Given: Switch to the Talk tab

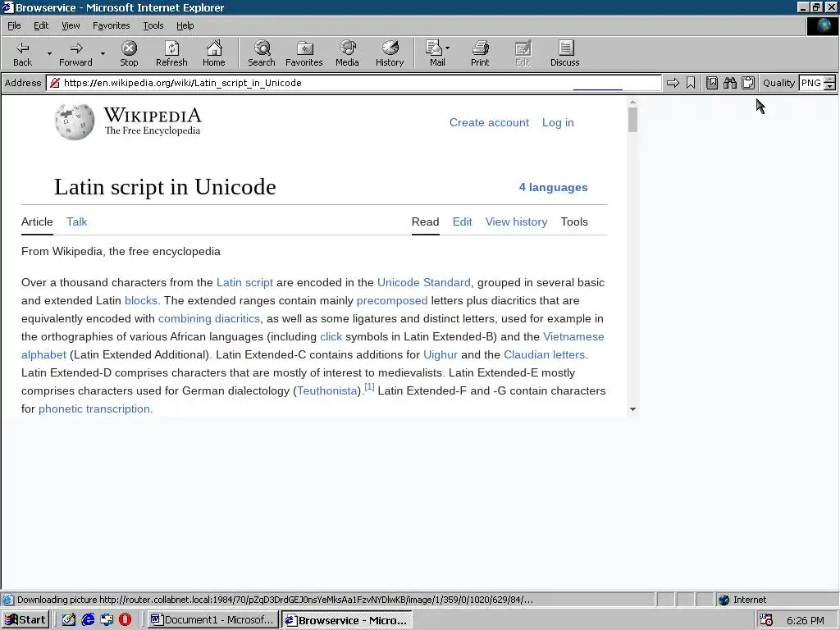Looking at the screenshot, I should 76,221.
